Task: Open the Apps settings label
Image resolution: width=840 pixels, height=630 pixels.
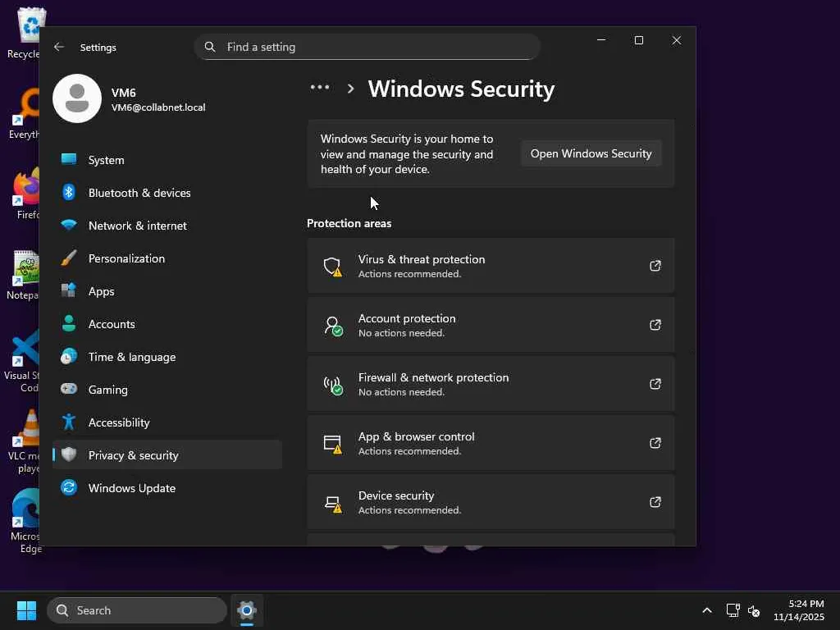Action: click(x=101, y=291)
